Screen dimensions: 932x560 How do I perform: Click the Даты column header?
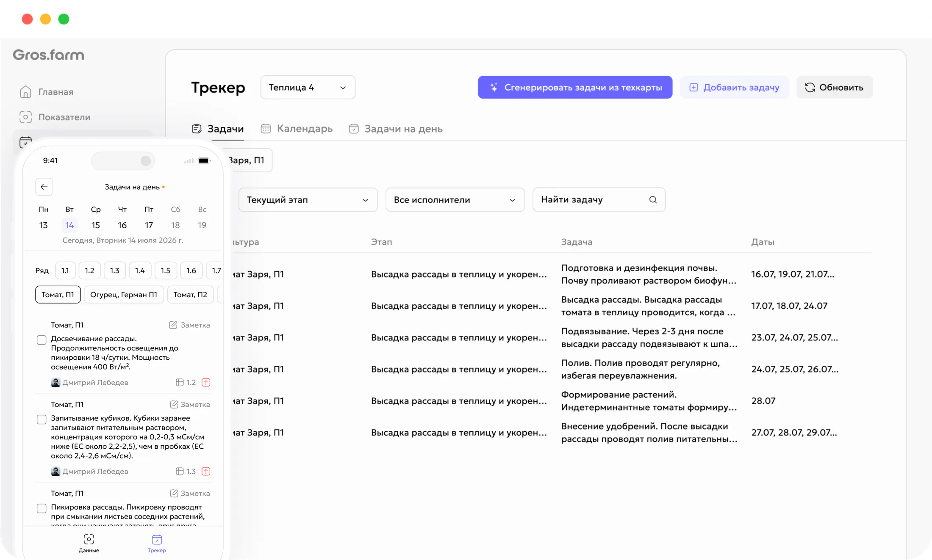tap(763, 242)
